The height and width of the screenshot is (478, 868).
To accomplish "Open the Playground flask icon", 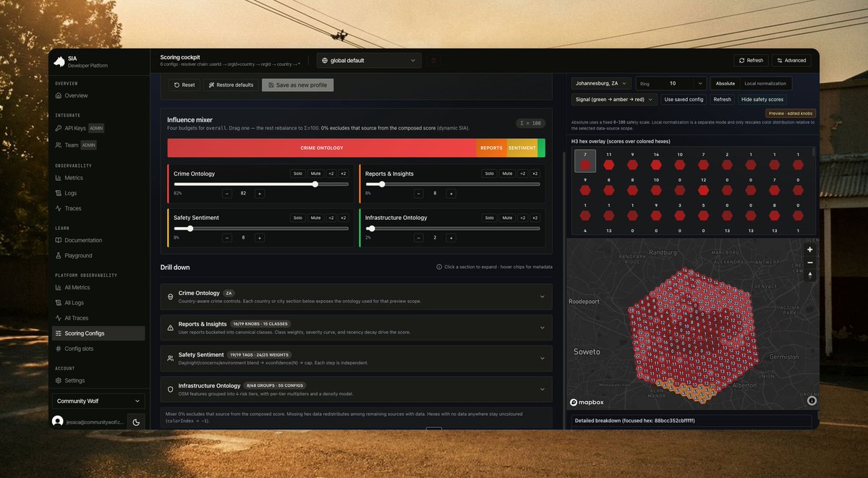I will pyautogui.click(x=59, y=255).
